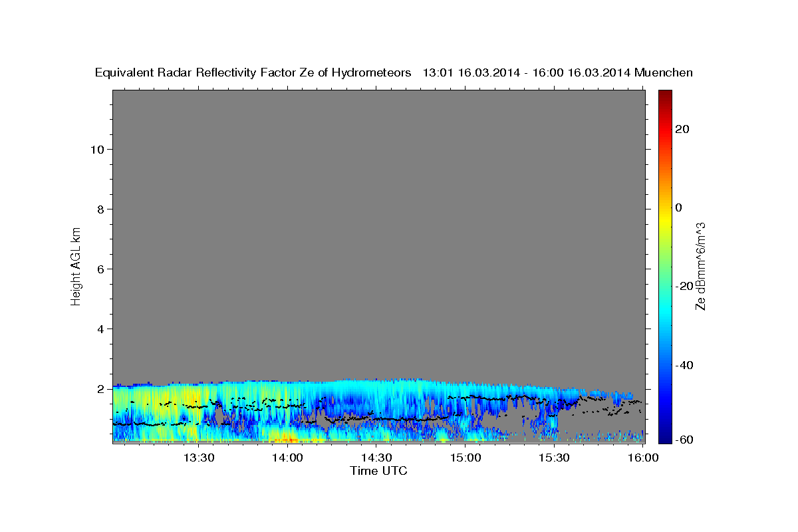Viewport: 798px width, 532px height.
Task: Click the plot title starting with 'Equivalent Radar Reflectivity Factor'
Action: coord(394,72)
